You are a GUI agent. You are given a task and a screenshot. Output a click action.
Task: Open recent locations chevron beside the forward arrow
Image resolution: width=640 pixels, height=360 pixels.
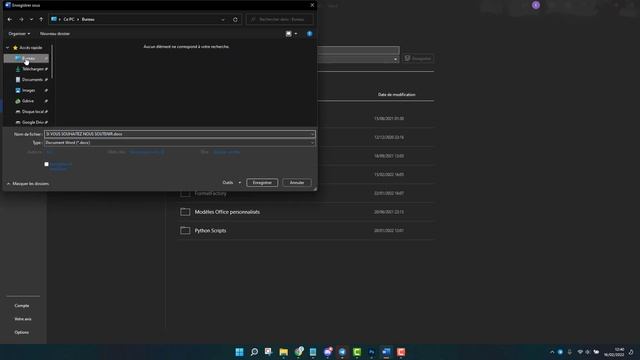coord(31,19)
